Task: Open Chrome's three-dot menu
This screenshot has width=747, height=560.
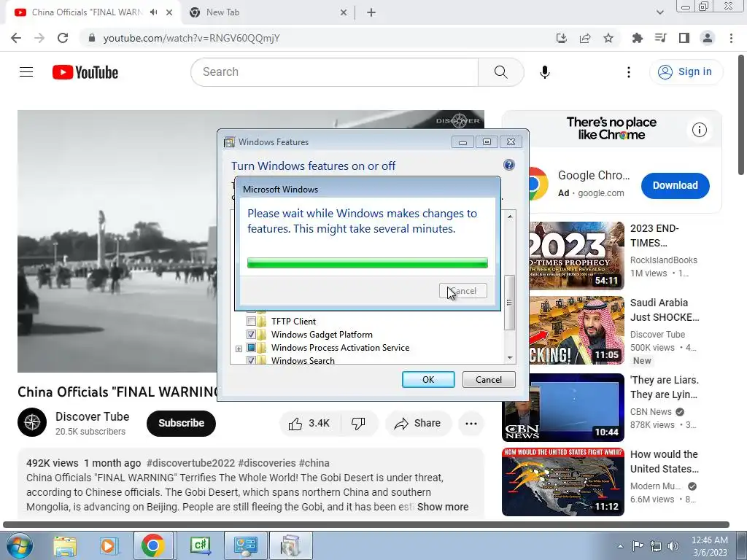Action: 731,38
